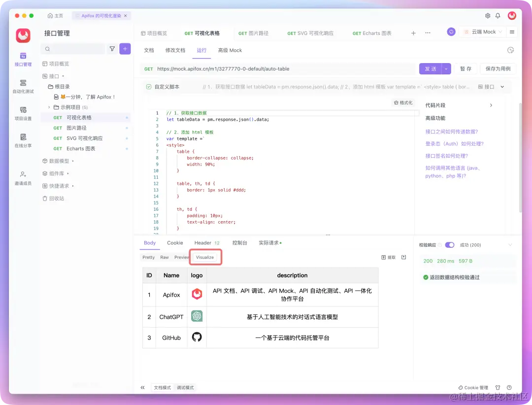Open settings gear in title bar

point(488,16)
